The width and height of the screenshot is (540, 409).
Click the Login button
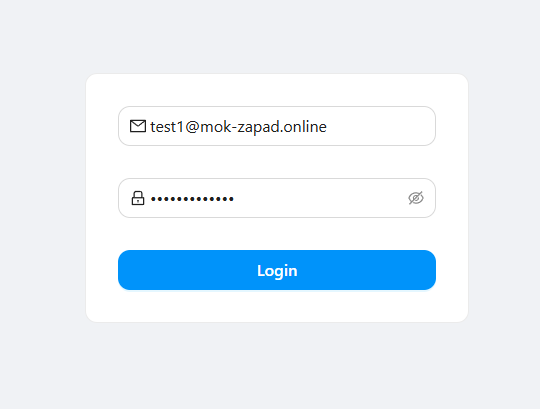coord(277,270)
